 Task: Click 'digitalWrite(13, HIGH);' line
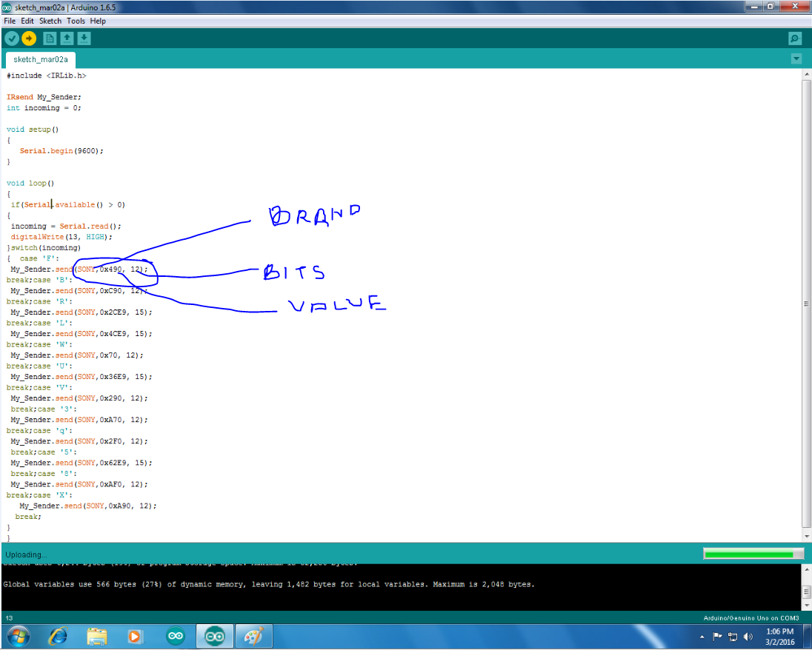(61, 237)
